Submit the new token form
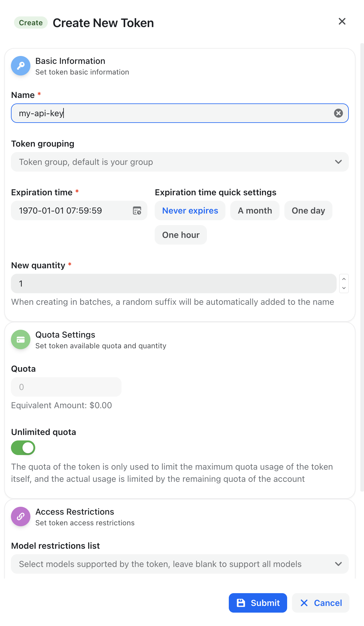This screenshot has width=364, height=626. click(258, 603)
